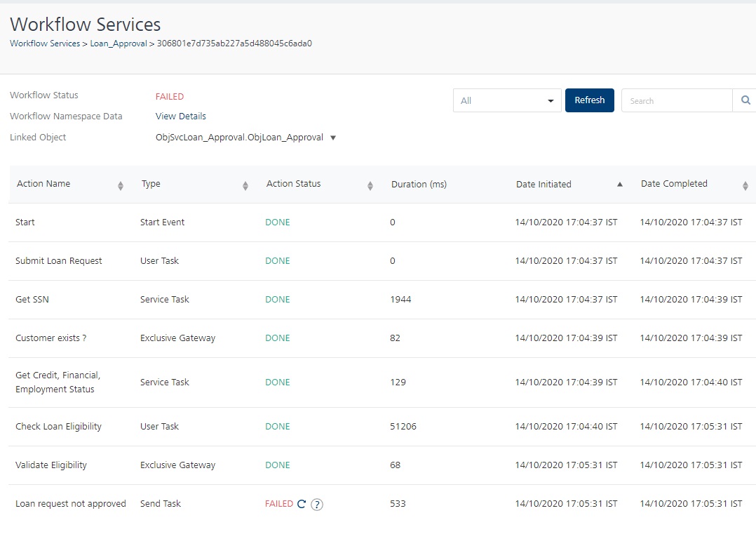756x539 pixels.
Task: Open help for the failed action
Action: pos(317,504)
